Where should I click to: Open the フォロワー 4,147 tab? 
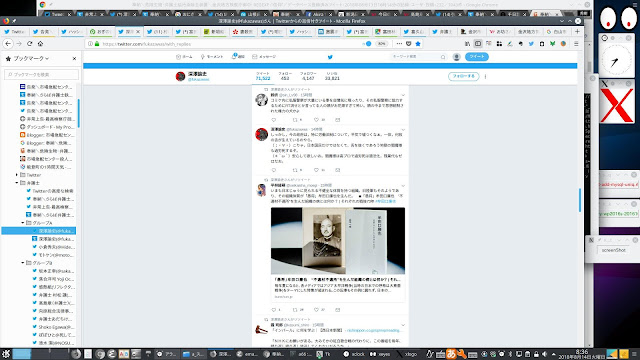(x=308, y=76)
